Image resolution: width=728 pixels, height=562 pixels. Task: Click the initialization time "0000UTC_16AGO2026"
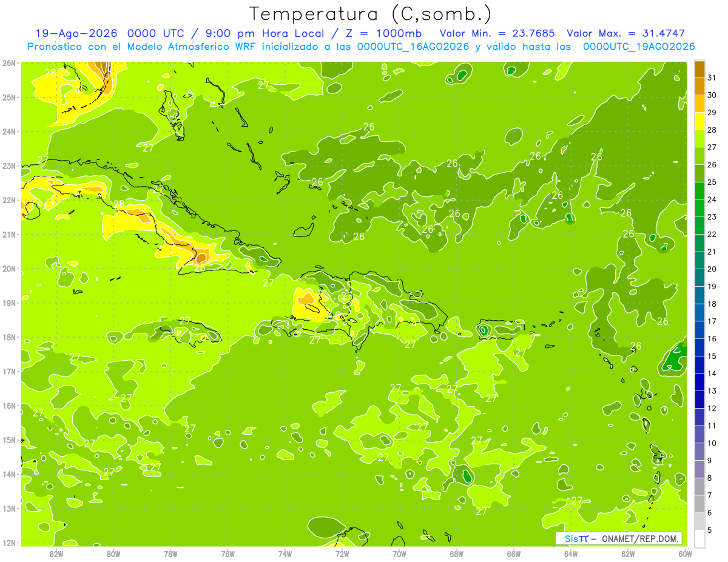tap(413, 47)
